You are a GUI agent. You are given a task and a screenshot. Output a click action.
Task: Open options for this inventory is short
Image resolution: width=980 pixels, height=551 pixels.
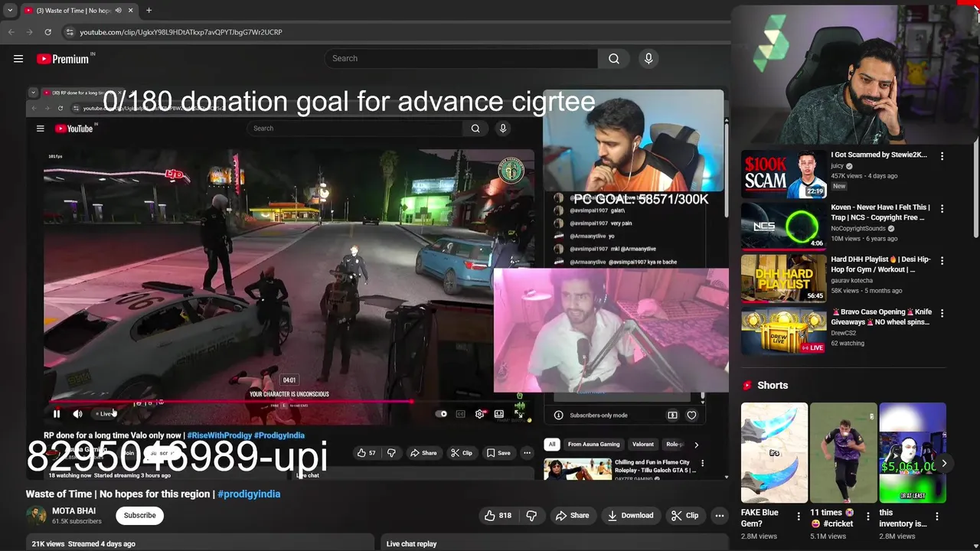(x=936, y=517)
